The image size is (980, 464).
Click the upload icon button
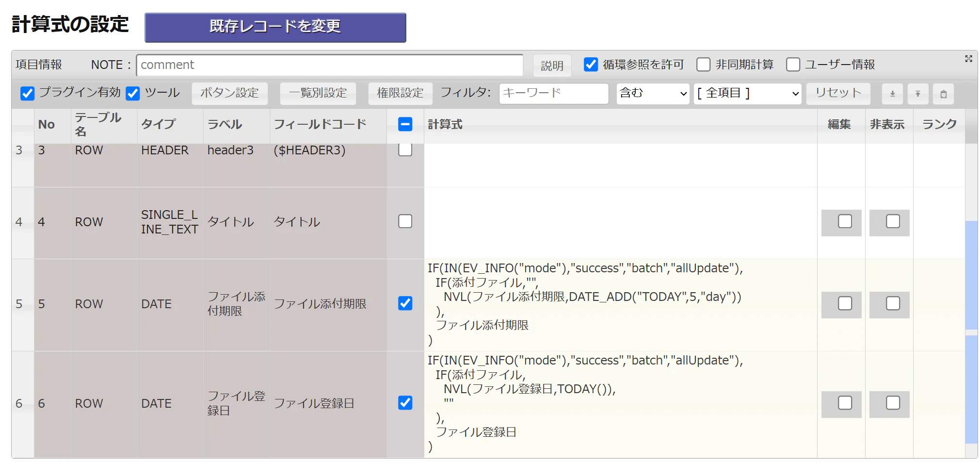click(x=918, y=94)
